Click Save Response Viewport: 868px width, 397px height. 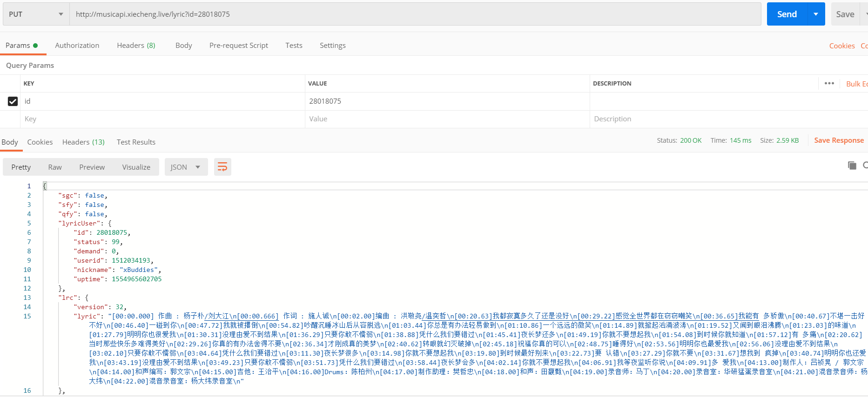[x=839, y=140]
